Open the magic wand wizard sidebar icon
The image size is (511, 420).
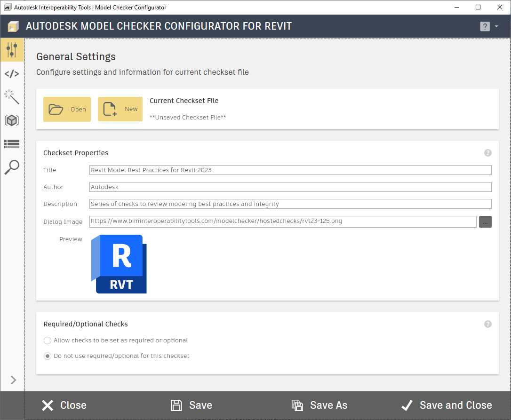tap(12, 97)
